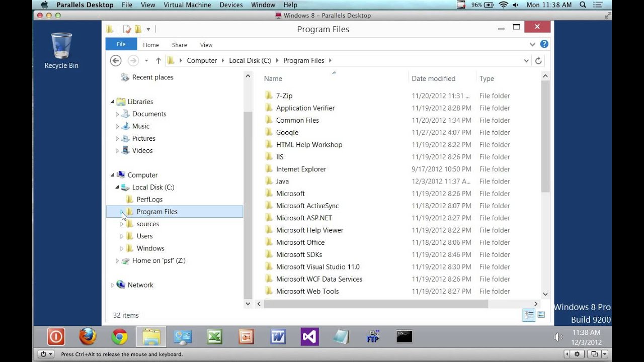Open the Devices menu in menu bar
This screenshot has width=644, height=362.
(232, 5)
